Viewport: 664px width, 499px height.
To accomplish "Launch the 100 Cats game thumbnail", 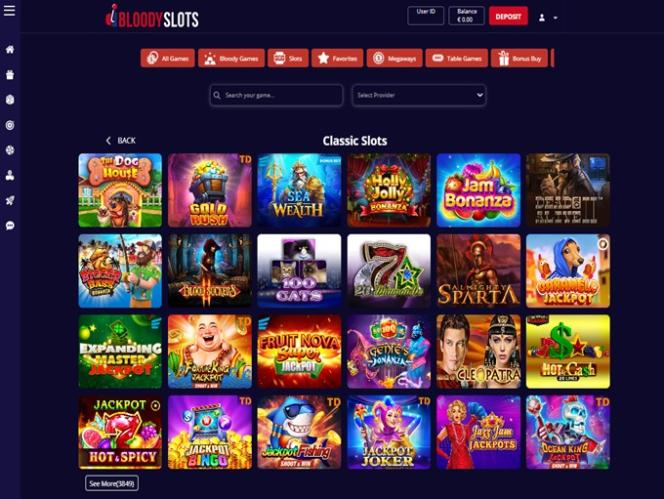I will 299,271.
